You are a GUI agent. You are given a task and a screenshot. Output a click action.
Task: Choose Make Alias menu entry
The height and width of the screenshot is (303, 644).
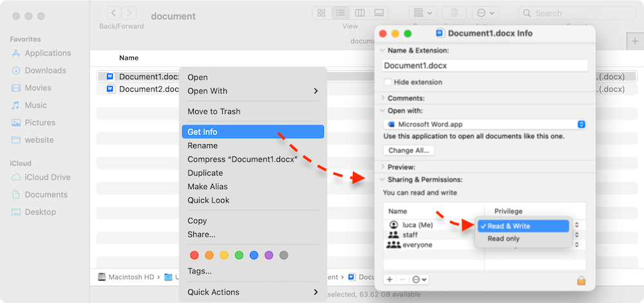(x=253, y=187)
